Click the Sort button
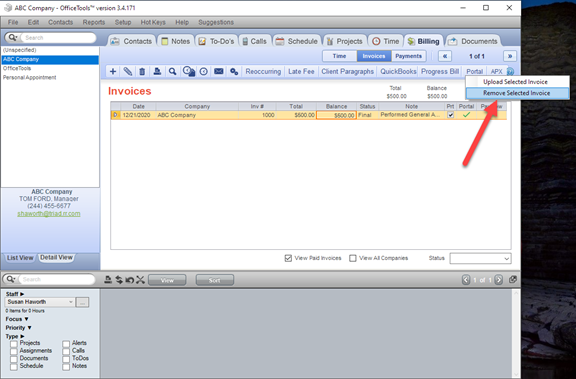 click(x=215, y=280)
